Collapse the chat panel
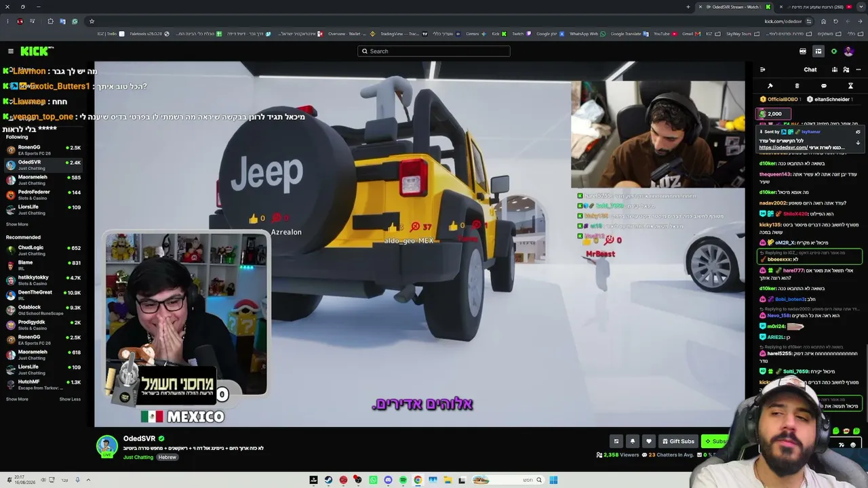Image resolution: width=868 pixels, height=488 pixels. click(762, 69)
